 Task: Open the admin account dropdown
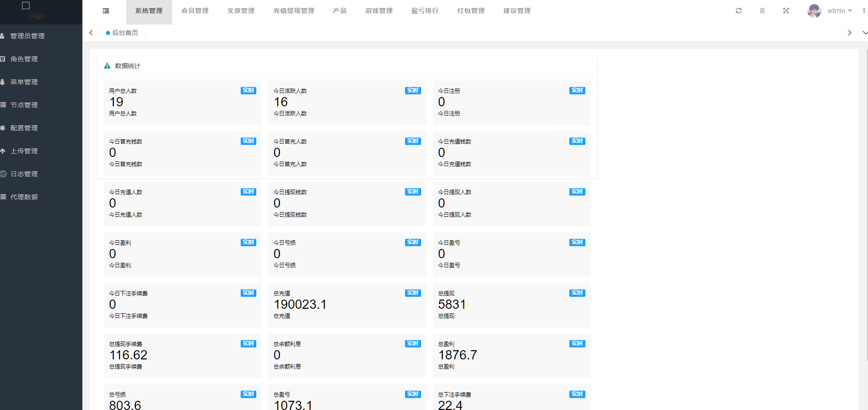coord(840,11)
